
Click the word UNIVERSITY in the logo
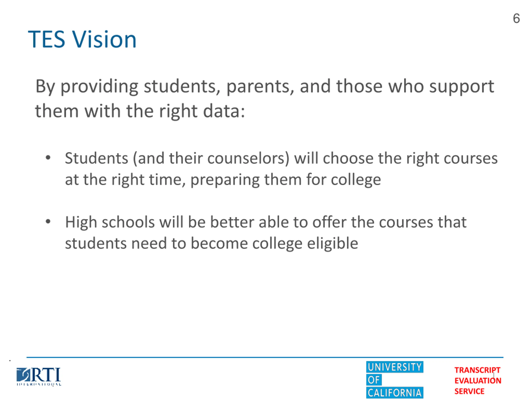[x=395, y=367]
